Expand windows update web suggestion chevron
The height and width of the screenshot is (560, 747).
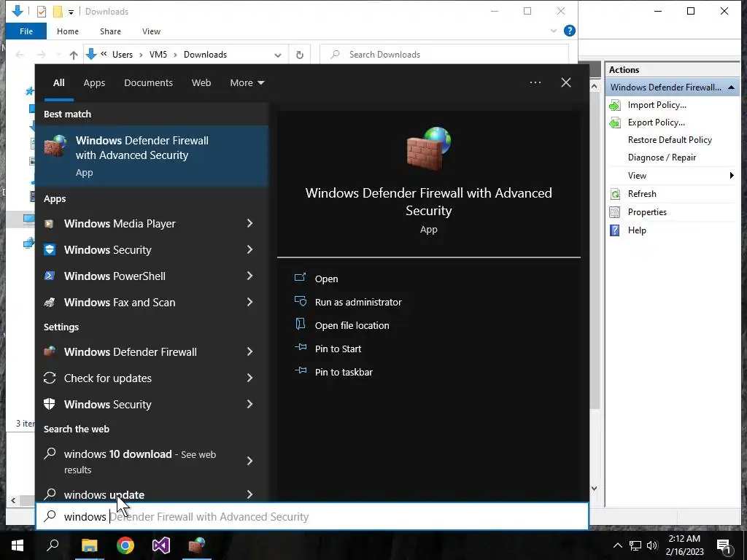(249, 494)
